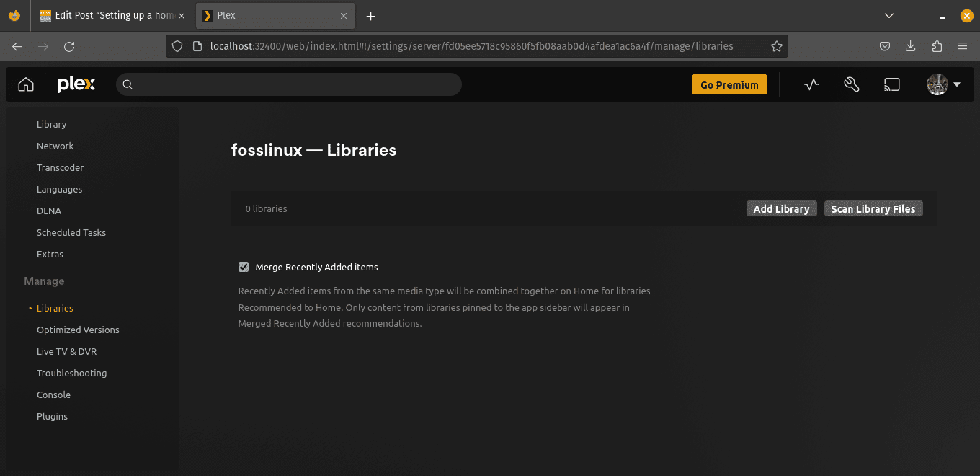
Task: Click inside the Plex search field
Action: (x=289, y=84)
